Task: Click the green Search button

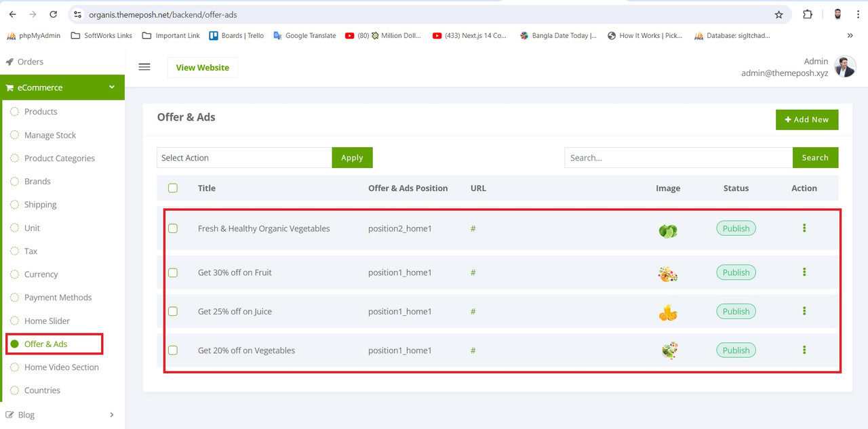Action: pyautogui.click(x=815, y=157)
